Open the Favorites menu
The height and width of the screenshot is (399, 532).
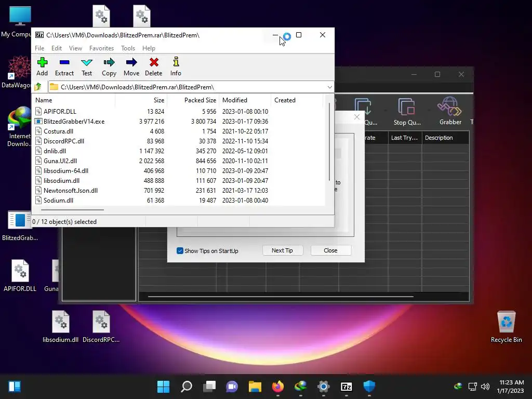click(101, 48)
